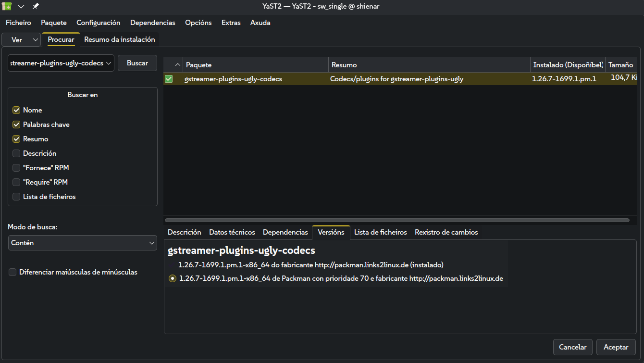
Task: Open the Dependencias menu
Action: click(x=152, y=23)
